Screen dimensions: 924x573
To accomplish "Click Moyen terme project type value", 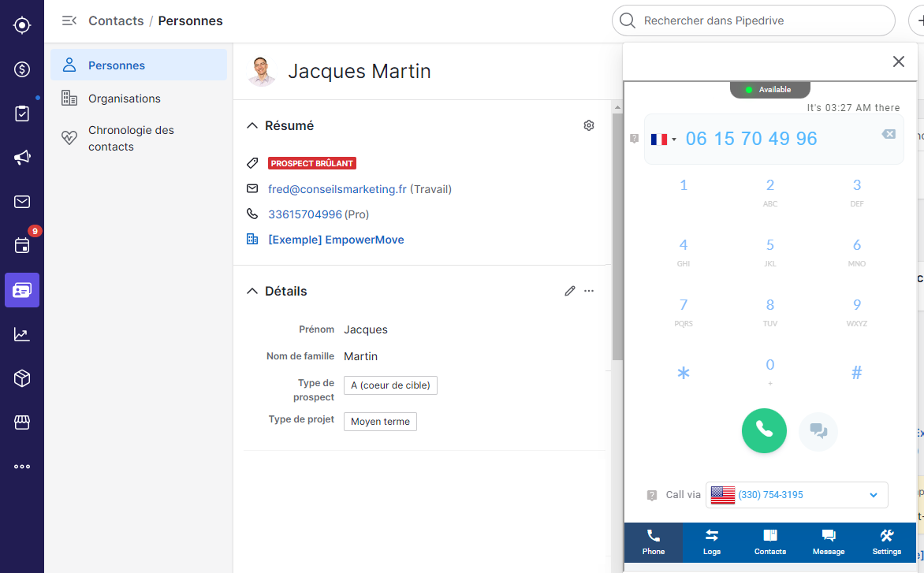I will (380, 422).
